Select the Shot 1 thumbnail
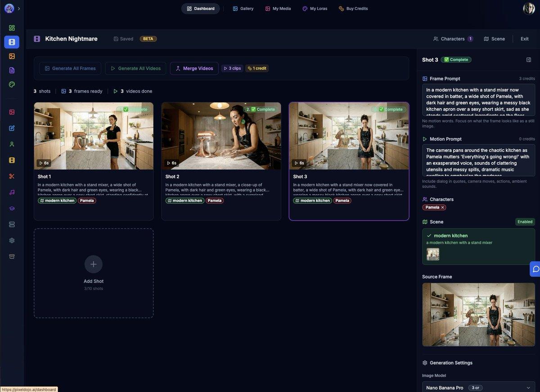This screenshot has width=540, height=392. point(94,136)
